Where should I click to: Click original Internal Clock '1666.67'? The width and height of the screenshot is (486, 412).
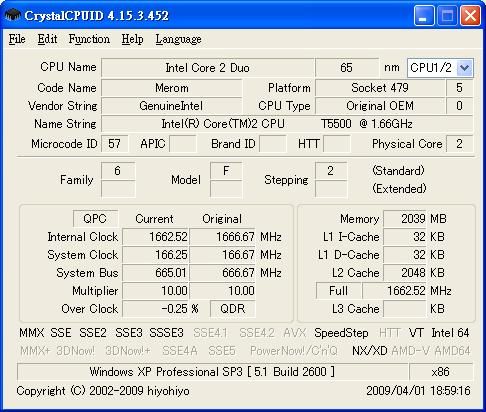(222, 237)
